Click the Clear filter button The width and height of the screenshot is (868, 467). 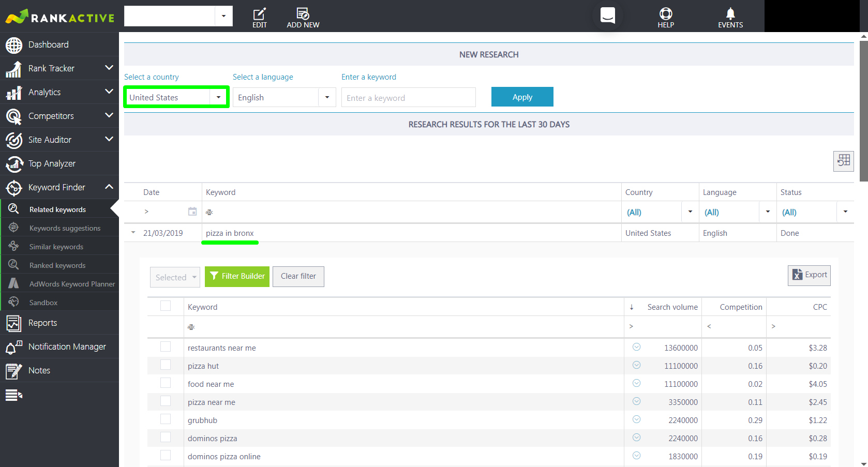pos(298,276)
